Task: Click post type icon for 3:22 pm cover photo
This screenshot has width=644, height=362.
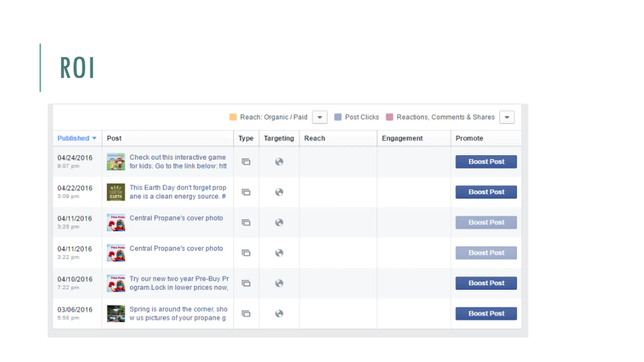Action: coord(246,253)
